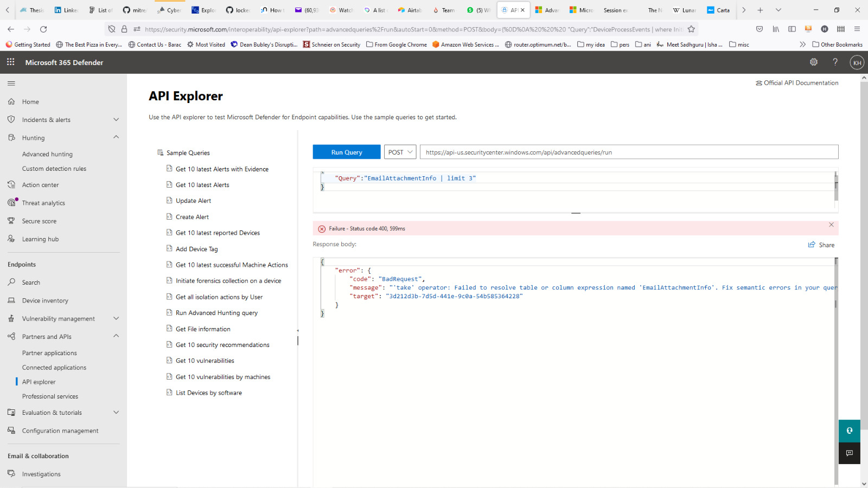The width and height of the screenshot is (868, 488).
Task: Click the Action center icon
Action: [x=11, y=185]
